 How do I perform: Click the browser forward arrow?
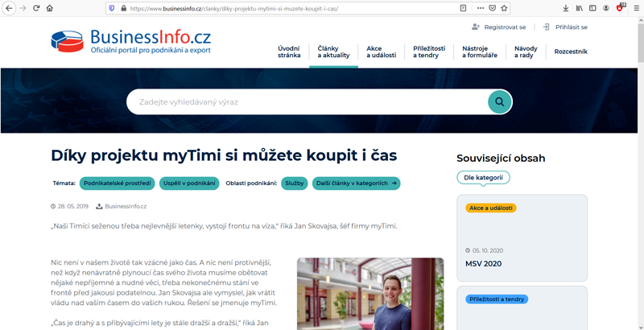click(x=23, y=8)
